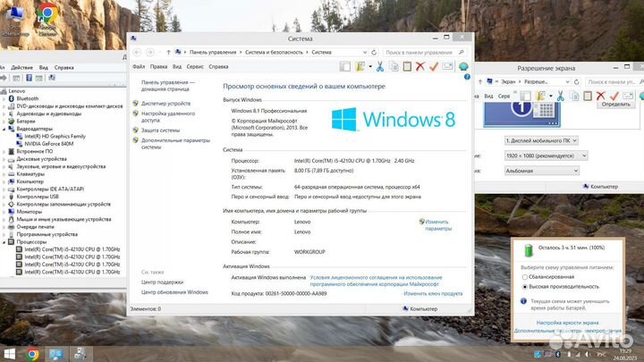This screenshot has height=362, width=644.
Task: Select the Intel(R) HD Graphics Family device
Action: [55, 136]
